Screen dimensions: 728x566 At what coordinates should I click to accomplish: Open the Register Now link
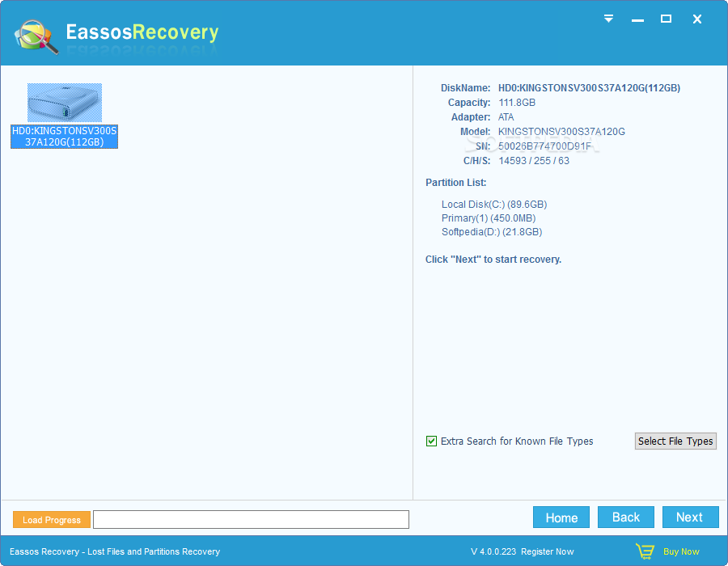click(548, 551)
